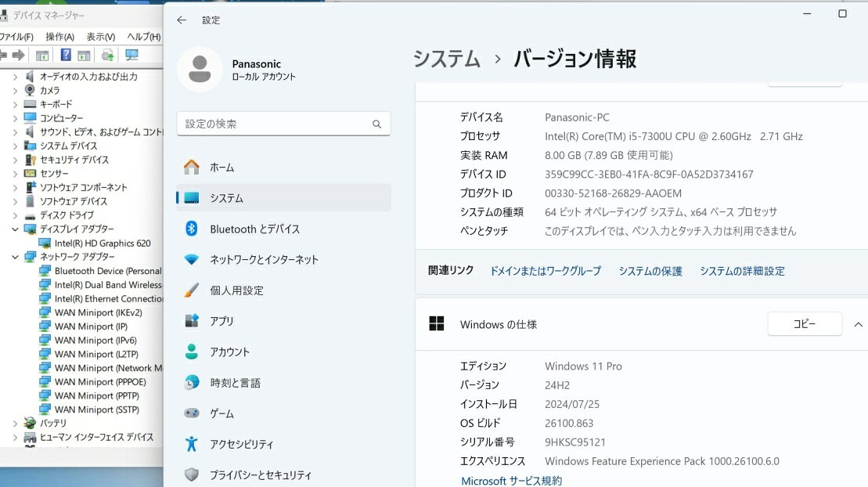This screenshot has width=868, height=487.
Task: Select Intel(R) HD Graphics 620 device
Action: point(103,243)
